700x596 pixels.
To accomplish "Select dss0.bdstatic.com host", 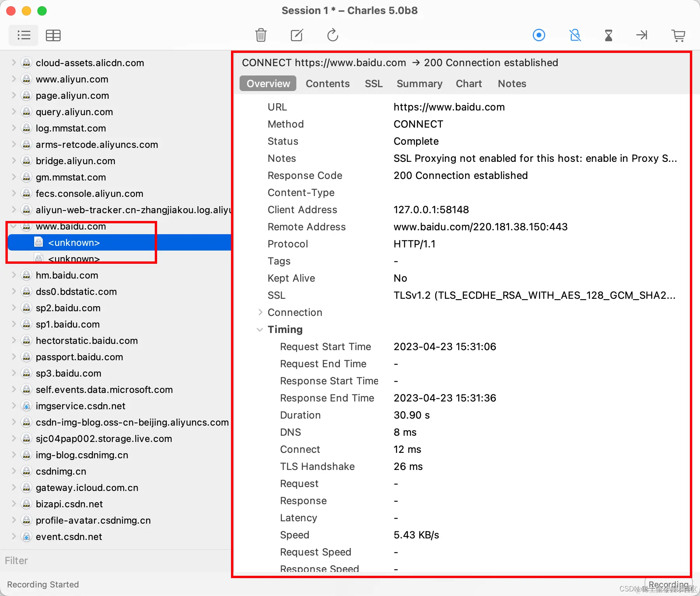I will 76,291.
